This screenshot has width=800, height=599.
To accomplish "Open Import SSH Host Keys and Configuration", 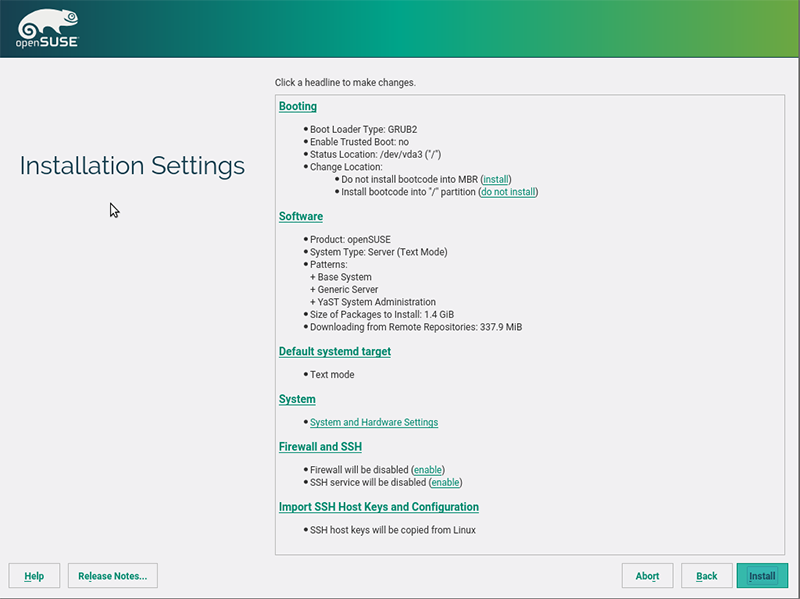I will (x=378, y=507).
